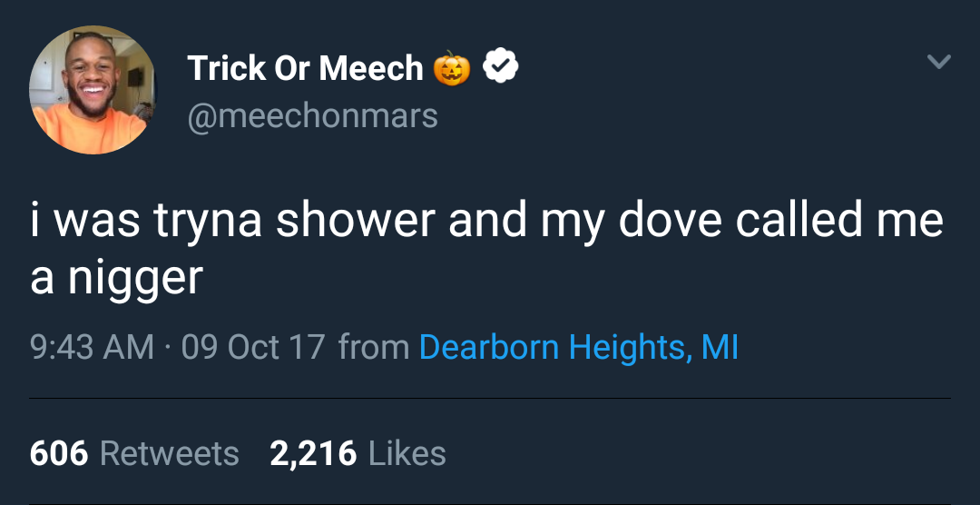The image size is (980, 505).
Task: Click the 9:43 AM timestamp
Action: 91,347
